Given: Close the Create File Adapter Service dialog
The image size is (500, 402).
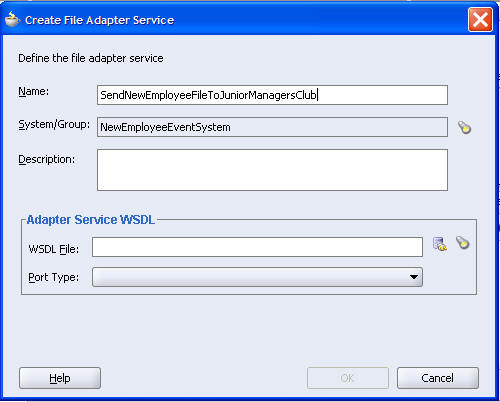Looking at the screenshot, I should (480, 20).
